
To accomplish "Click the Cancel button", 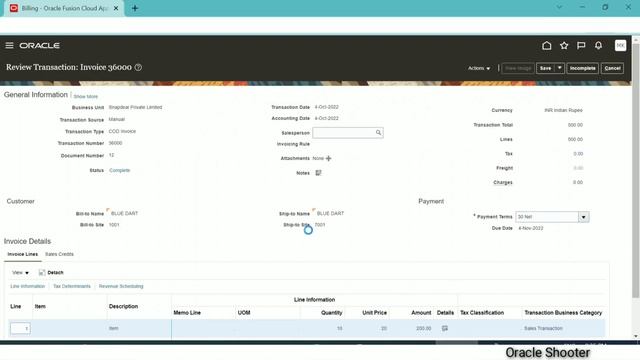I will pyautogui.click(x=612, y=68).
